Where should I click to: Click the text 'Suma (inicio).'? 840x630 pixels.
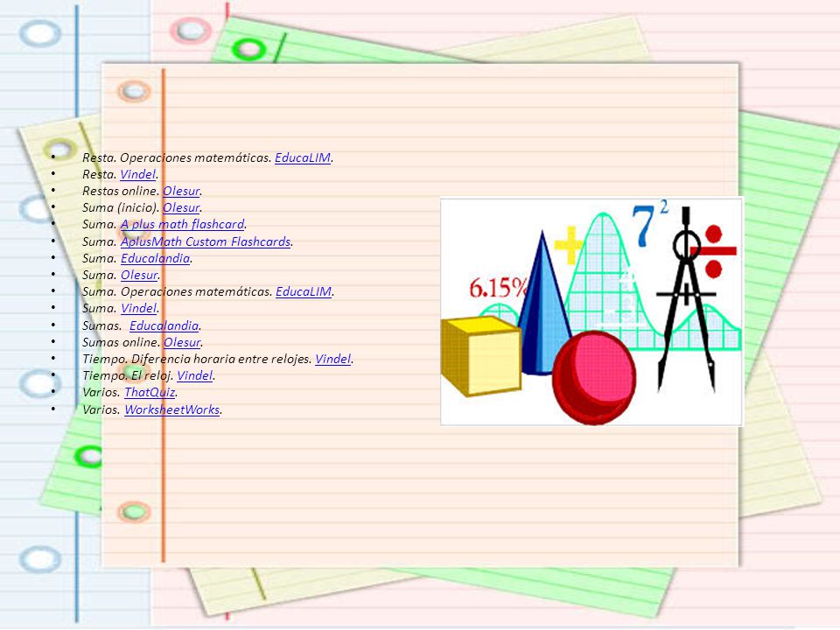121,207
